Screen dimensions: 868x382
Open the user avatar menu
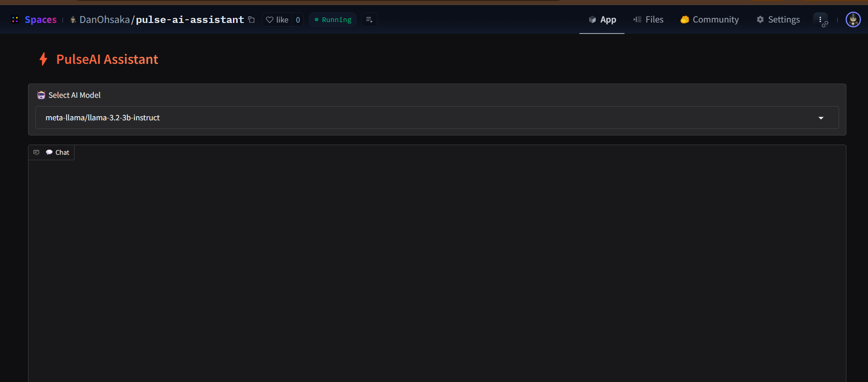point(853,19)
